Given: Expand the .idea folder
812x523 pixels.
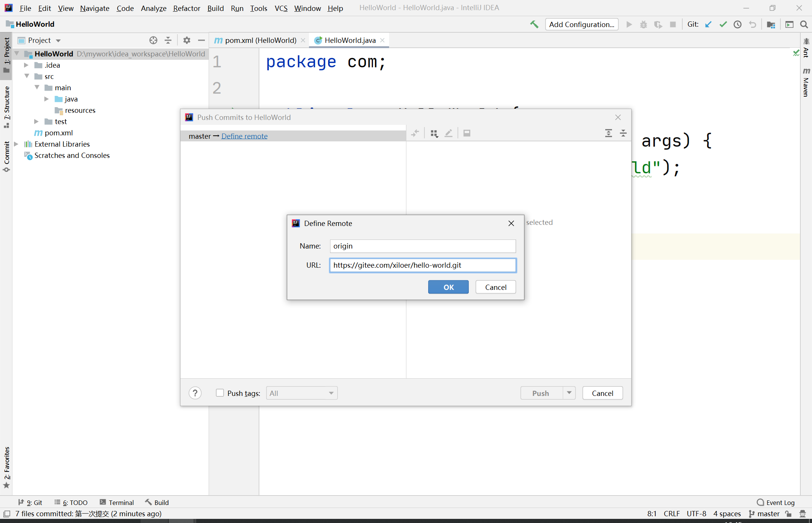Looking at the screenshot, I should point(26,65).
